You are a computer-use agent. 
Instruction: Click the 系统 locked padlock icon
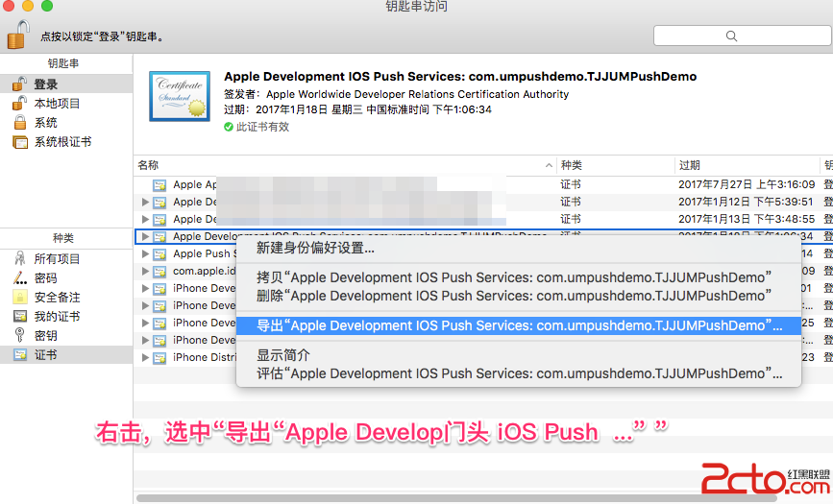20,122
